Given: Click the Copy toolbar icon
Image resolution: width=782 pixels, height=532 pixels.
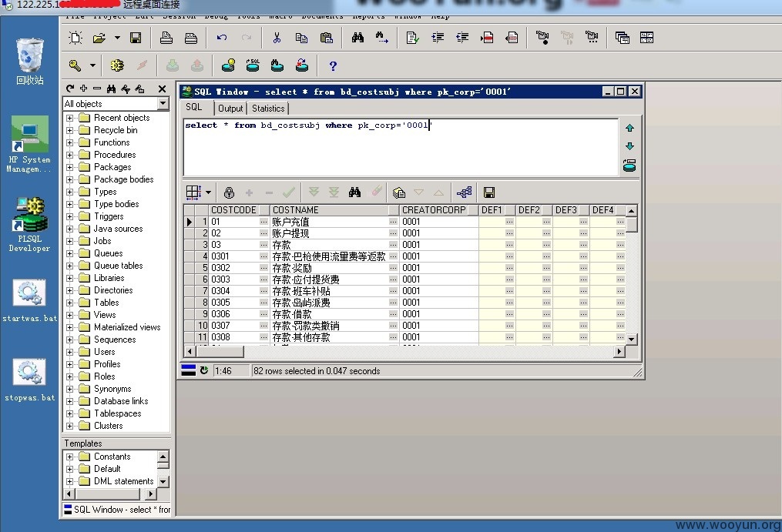Looking at the screenshot, I should (x=301, y=38).
